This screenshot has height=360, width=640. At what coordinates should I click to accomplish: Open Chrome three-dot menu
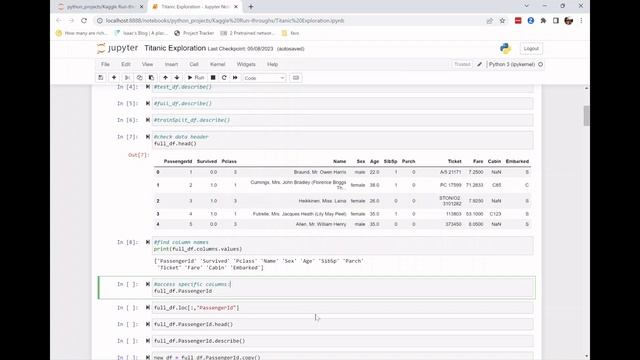click(x=581, y=21)
